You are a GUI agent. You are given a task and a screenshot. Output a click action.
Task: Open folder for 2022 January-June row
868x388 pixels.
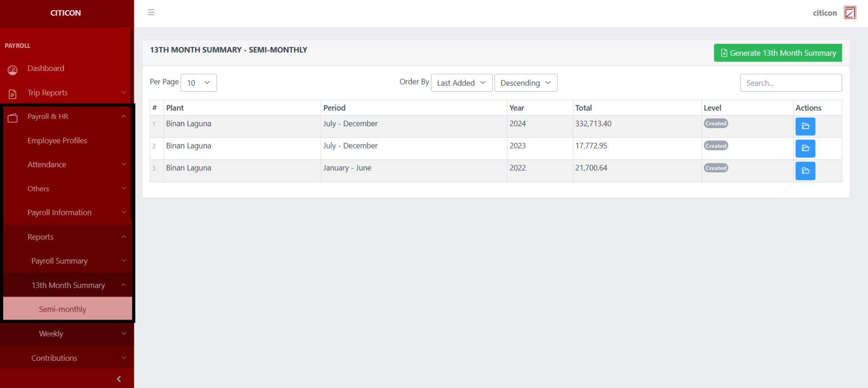point(805,171)
